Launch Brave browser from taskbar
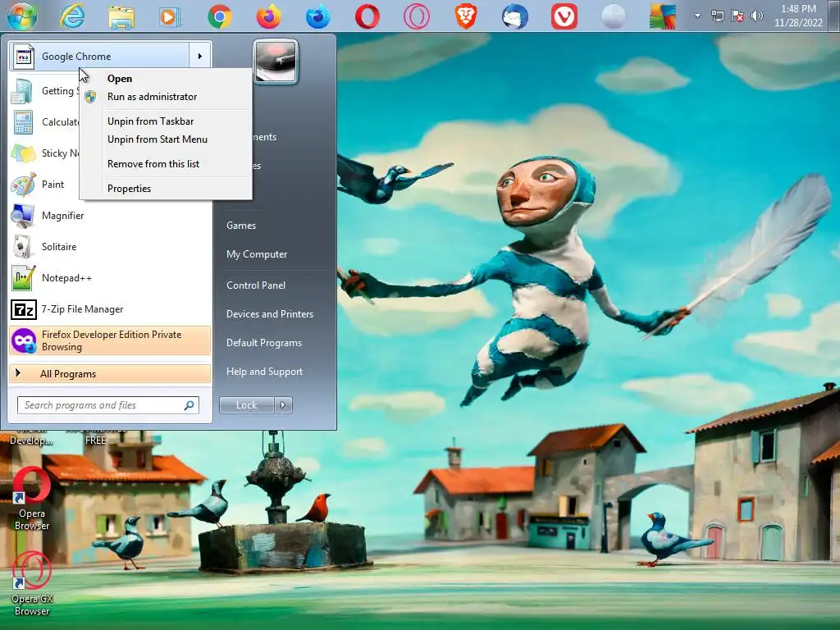The height and width of the screenshot is (630, 840). (466, 16)
